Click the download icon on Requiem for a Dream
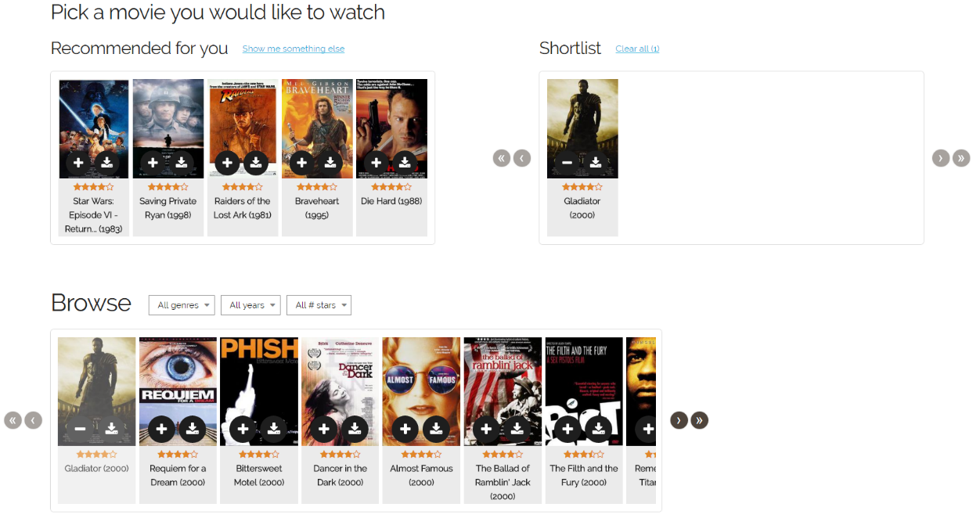980x518 pixels. [x=192, y=429]
